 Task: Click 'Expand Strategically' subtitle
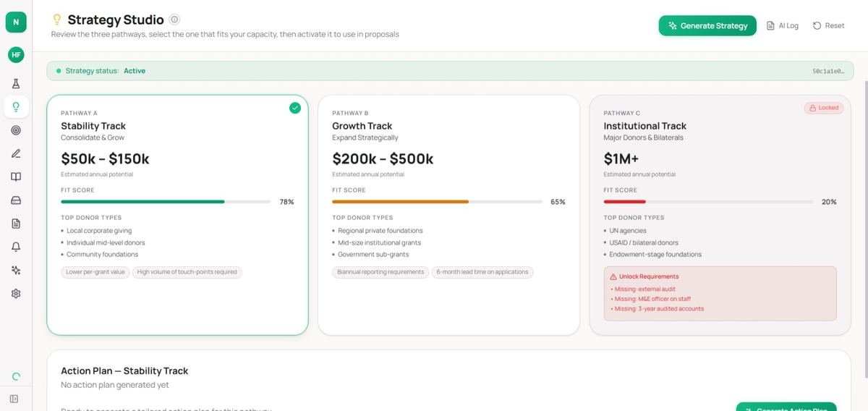365,137
